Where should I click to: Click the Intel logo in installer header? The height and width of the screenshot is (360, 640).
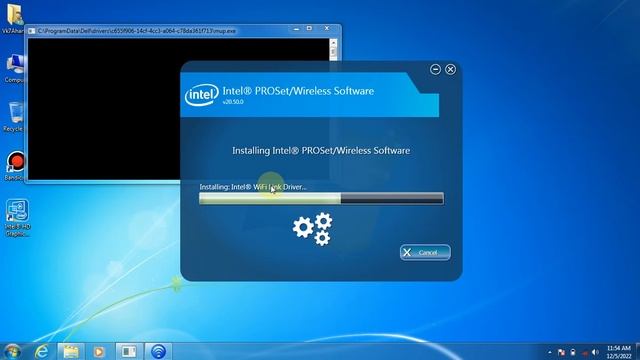tap(202, 95)
